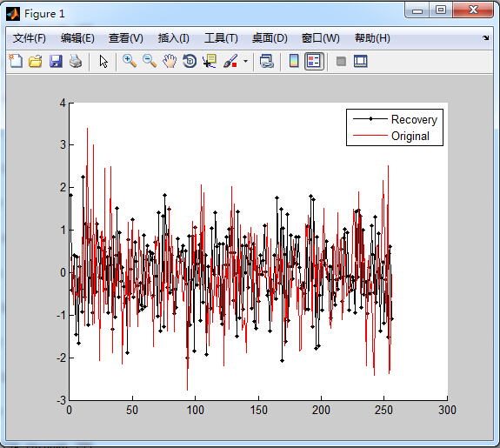Create a new figure with toolbar icon
The width and height of the screenshot is (500, 448).
16,61
